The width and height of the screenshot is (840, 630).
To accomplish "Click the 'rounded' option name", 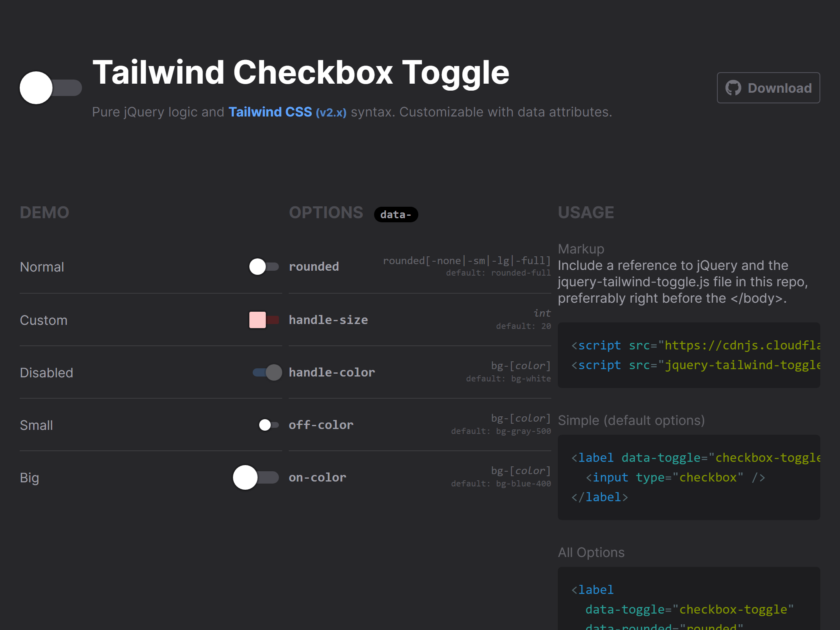I will tap(314, 267).
